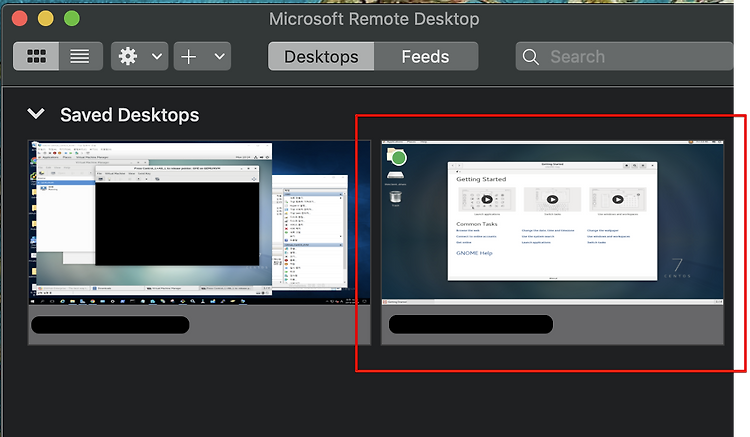Switch to grid thumbnail view
Image resolution: width=750 pixels, height=437 pixels.
[x=36, y=56]
